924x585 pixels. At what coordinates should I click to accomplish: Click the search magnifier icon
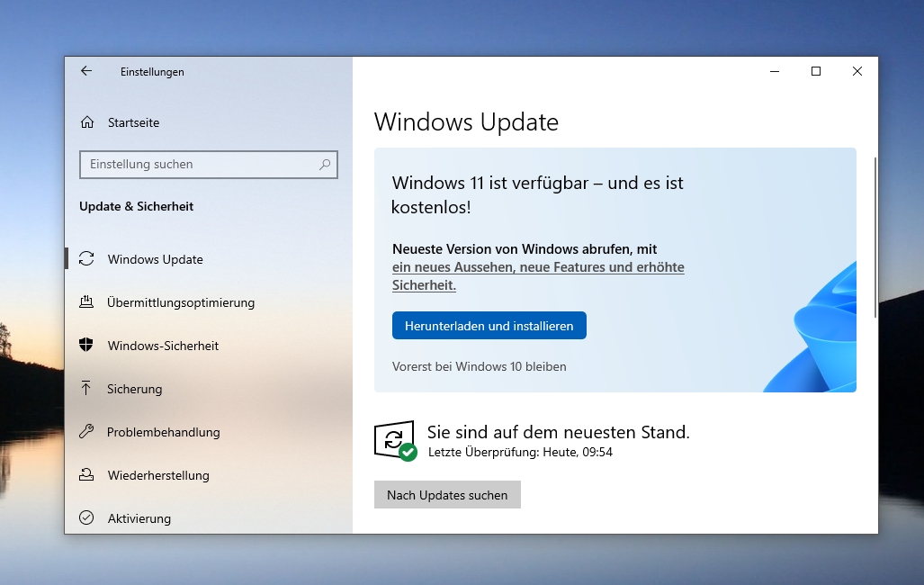[325, 165]
